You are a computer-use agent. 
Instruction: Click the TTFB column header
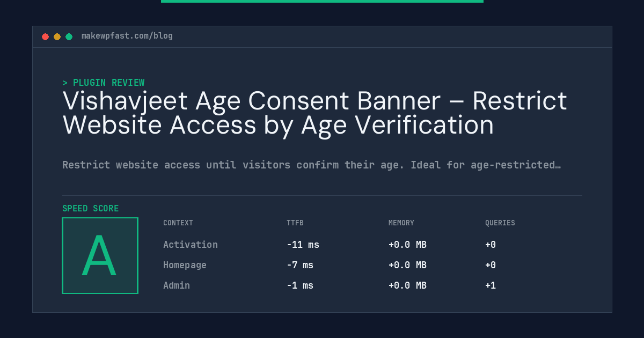(x=295, y=223)
